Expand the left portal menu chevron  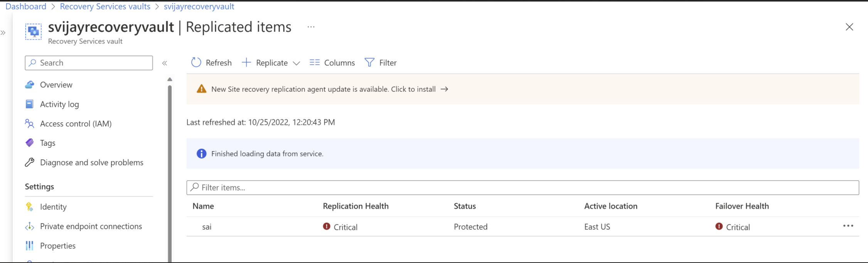click(x=3, y=33)
